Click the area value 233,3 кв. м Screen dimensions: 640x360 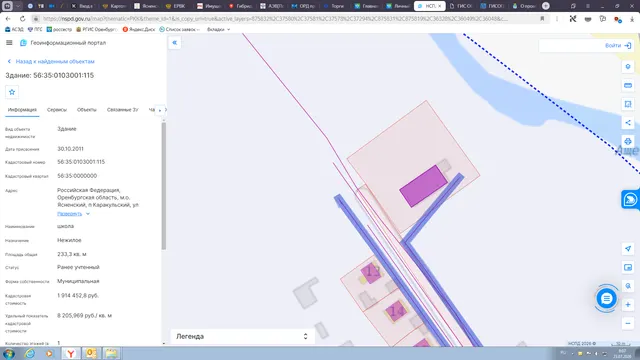pos(72,254)
